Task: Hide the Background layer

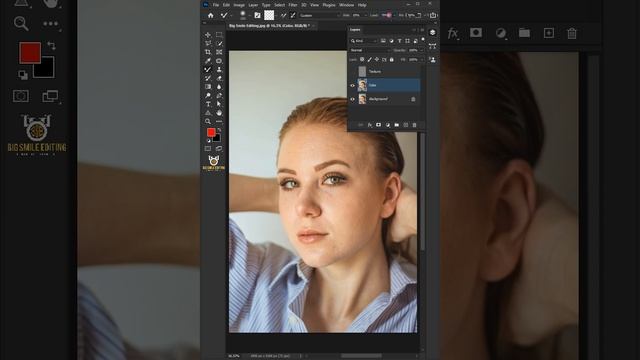Action: [x=353, y=99]
